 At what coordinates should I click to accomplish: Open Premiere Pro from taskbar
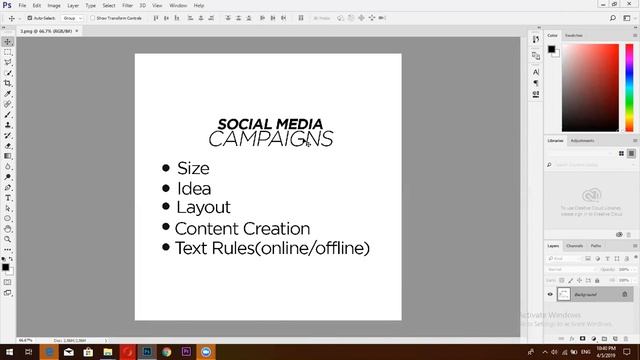click(x=186, y=351)
